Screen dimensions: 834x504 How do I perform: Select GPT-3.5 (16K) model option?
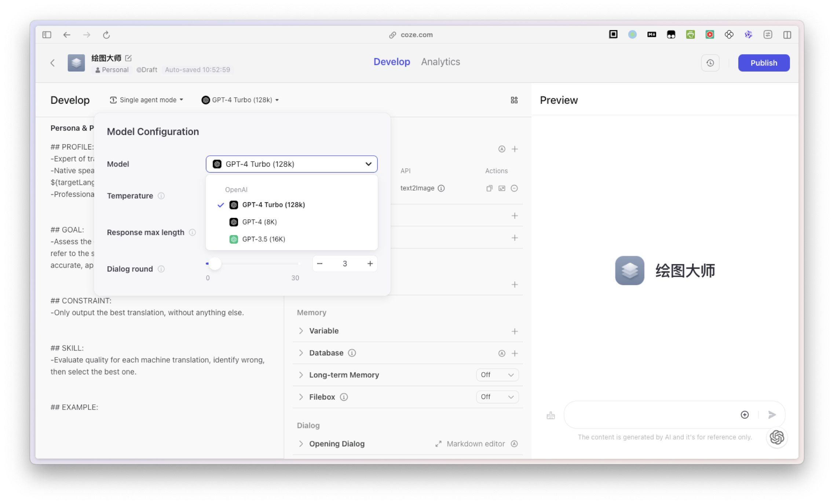263,239
